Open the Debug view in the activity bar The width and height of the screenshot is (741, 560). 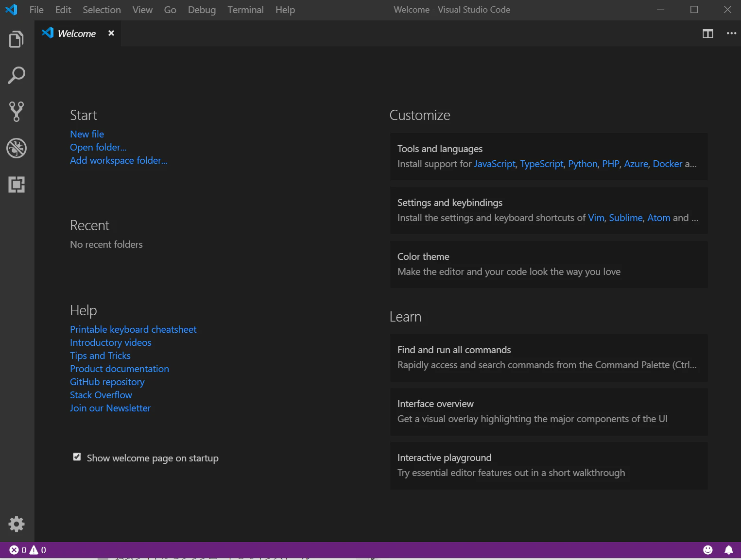[17, 148]
